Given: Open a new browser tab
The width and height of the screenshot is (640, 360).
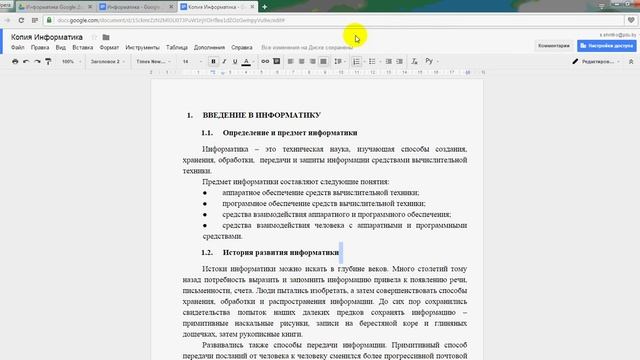Looking at the screenshot, I should click(264, 7).
